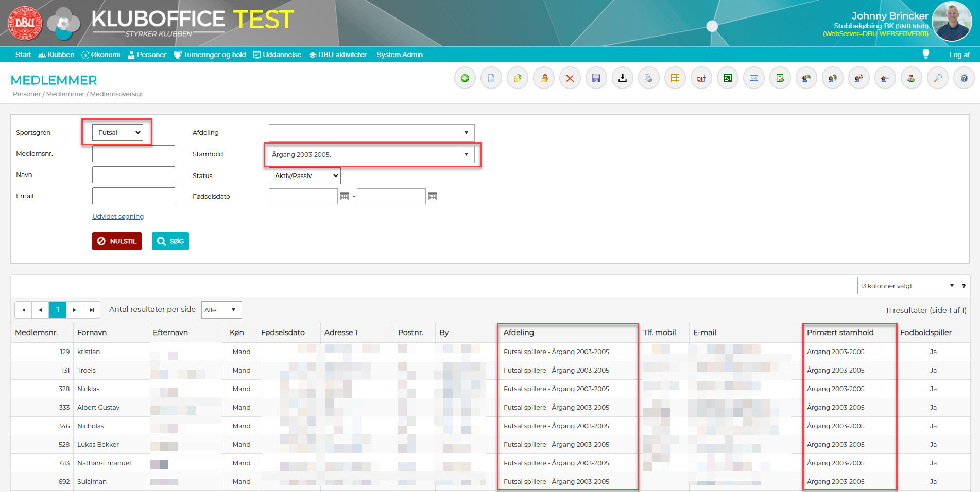Go to previous page of results
Image resolution: width=980 pixels, height=492 pixels.
[x=40, y=310]
